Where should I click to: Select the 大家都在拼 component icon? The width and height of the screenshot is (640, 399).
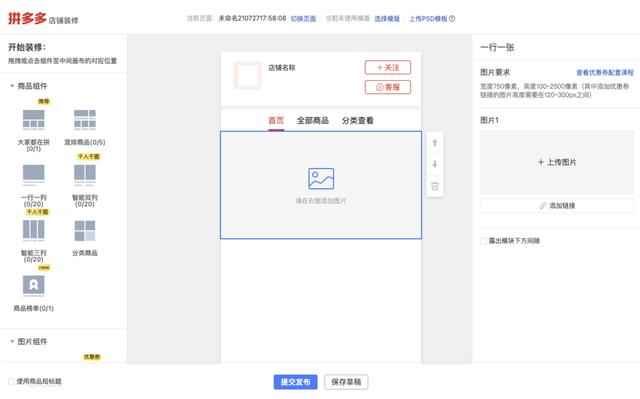pyautogui.click(x=33, y=120)
